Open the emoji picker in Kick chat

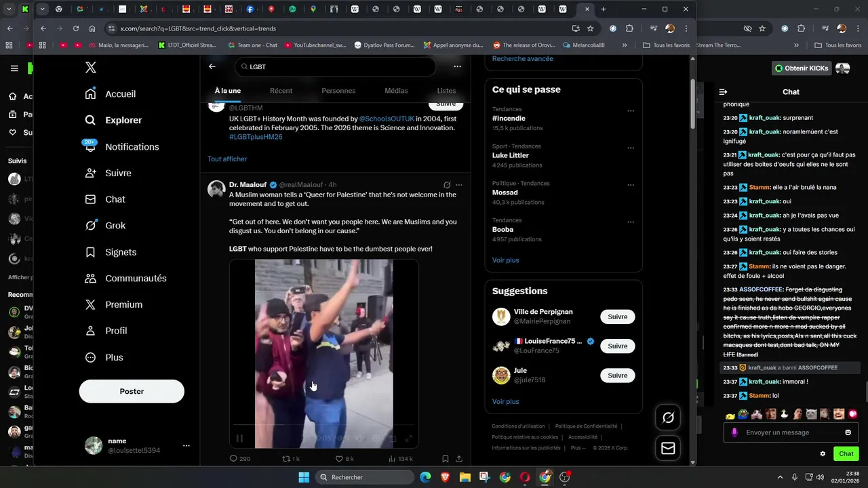(x=848, y=432)
